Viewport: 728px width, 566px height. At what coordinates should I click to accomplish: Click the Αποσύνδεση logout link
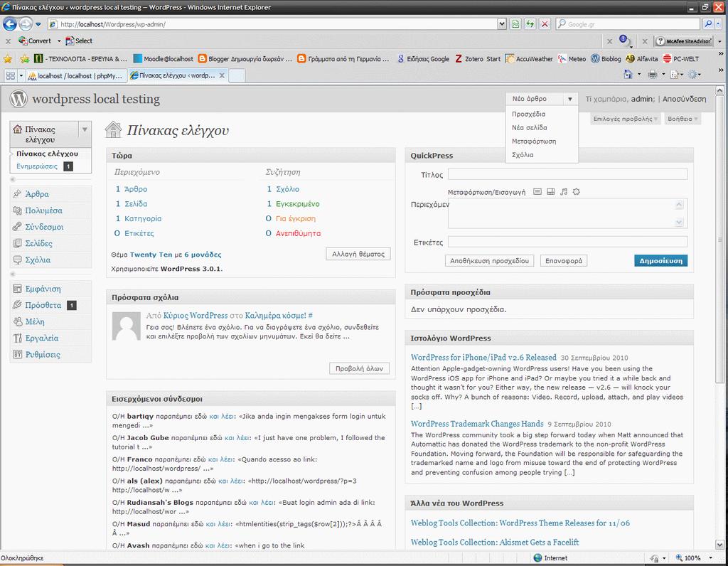(684, 99)
